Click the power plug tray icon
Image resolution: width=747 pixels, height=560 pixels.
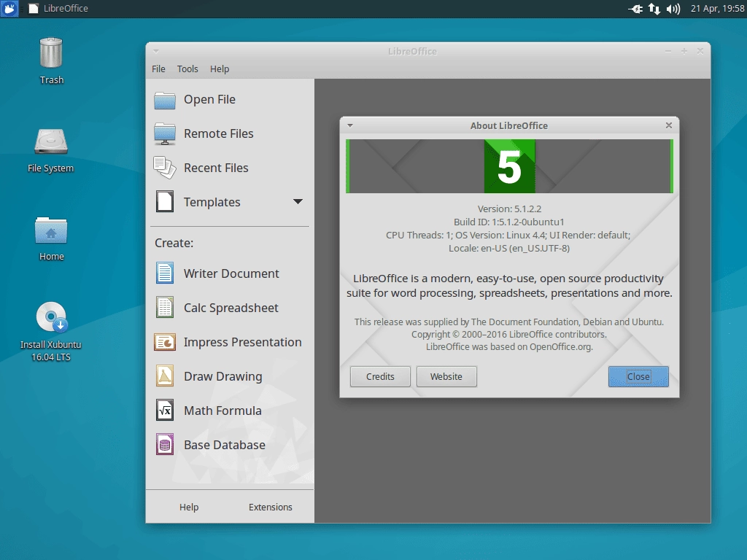(x=635, y=9)
